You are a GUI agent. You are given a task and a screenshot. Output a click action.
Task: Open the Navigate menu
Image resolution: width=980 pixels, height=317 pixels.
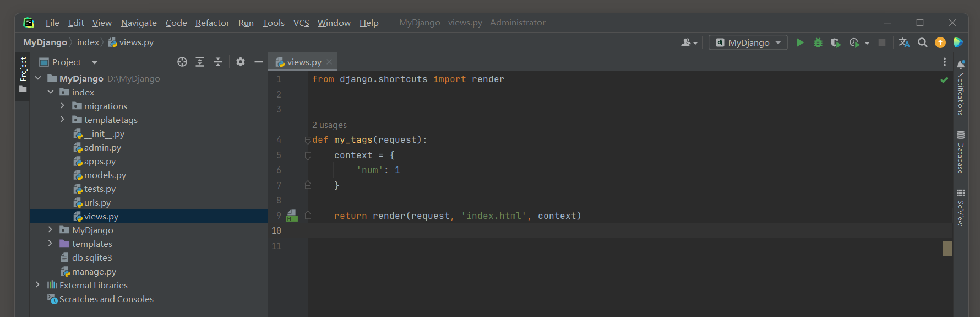pyautogui.click(x=139, y=23)
